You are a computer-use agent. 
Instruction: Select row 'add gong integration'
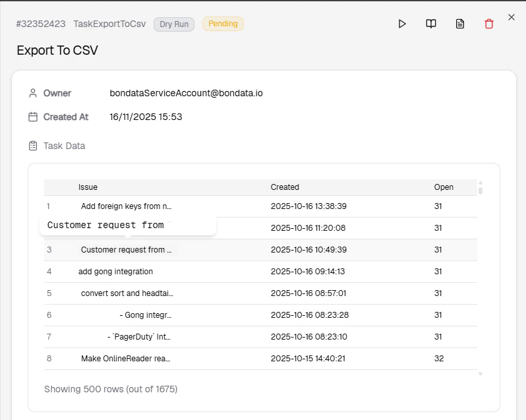(x=115, y=272)
